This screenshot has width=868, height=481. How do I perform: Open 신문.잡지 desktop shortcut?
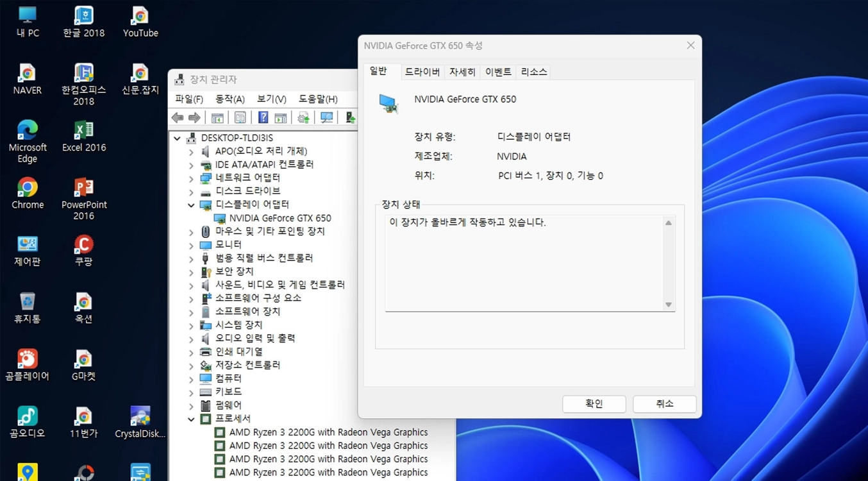(140, 79)
